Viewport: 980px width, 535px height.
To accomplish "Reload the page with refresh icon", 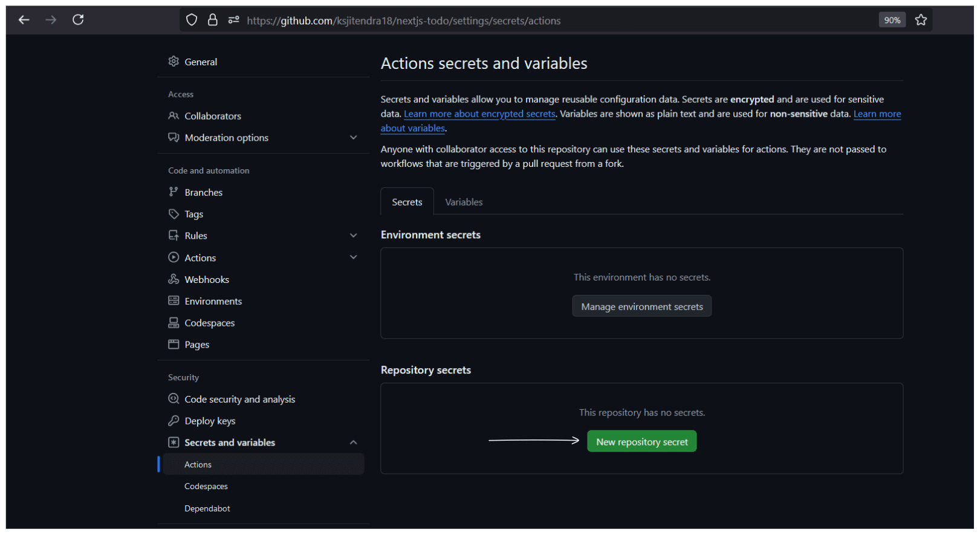I will point(78,20).
